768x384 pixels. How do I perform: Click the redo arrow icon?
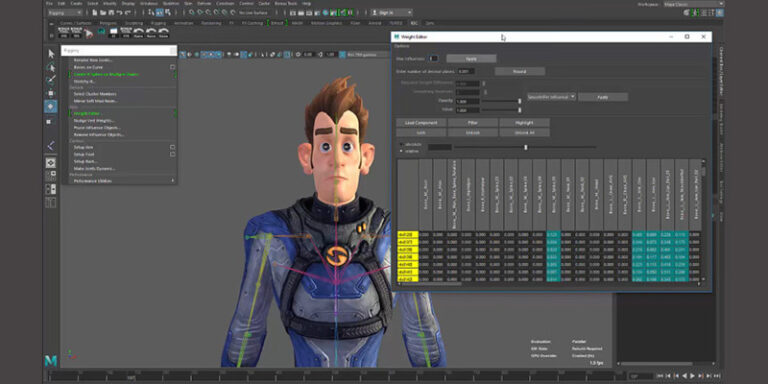coord(127,12)
